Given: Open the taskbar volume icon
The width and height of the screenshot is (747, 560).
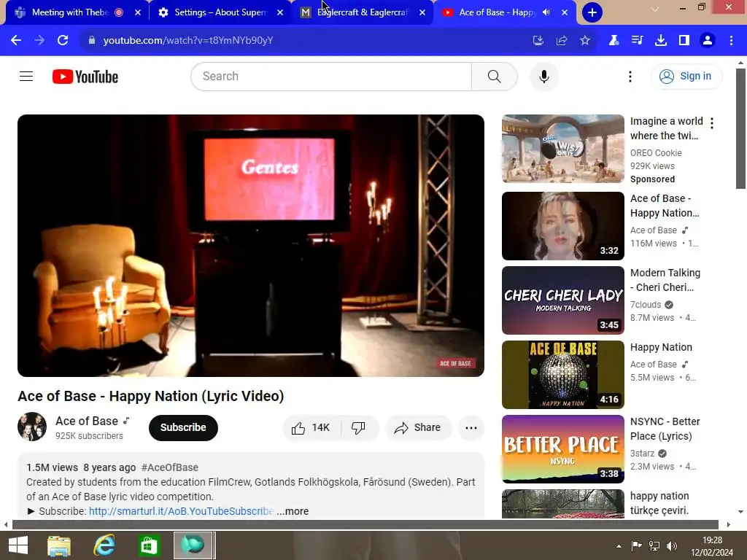Looking at the screenshot, I should (x=672, y=545).
